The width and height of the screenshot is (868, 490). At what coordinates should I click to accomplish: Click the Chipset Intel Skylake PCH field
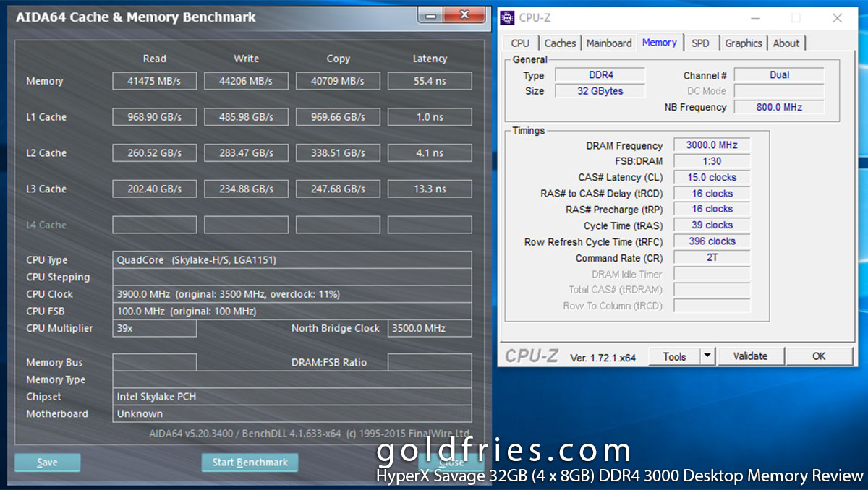(x=292, y=397)
